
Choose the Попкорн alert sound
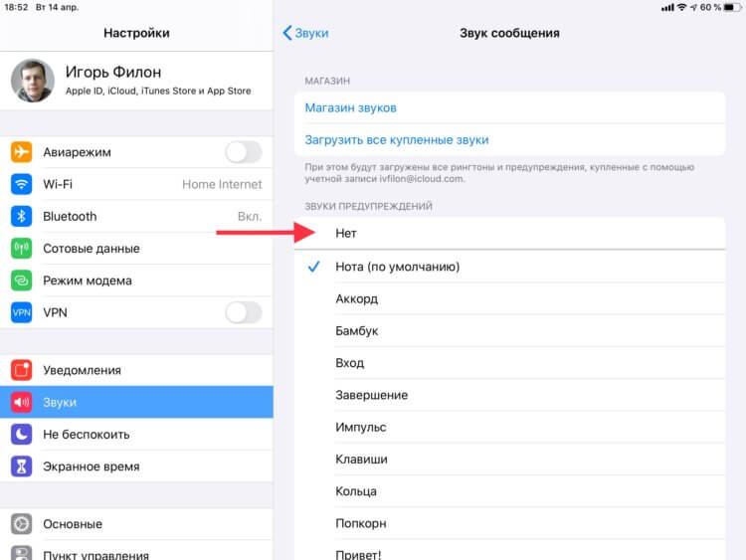[509, 523]
